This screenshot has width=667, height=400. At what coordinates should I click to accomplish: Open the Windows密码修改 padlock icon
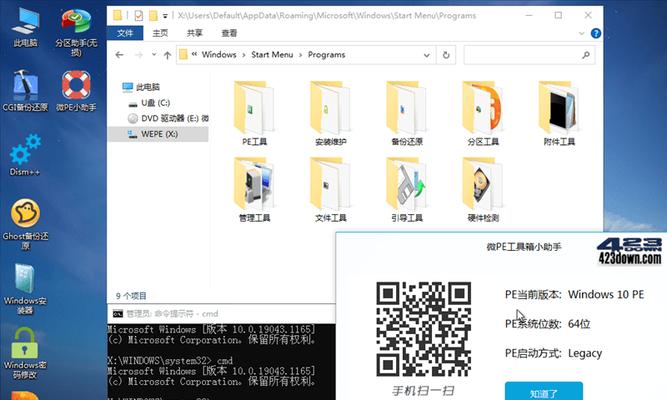click(25, 353)
